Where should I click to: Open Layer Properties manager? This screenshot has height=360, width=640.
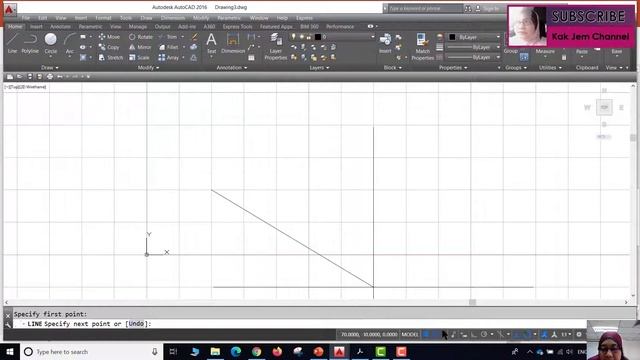tap(276, 47)
